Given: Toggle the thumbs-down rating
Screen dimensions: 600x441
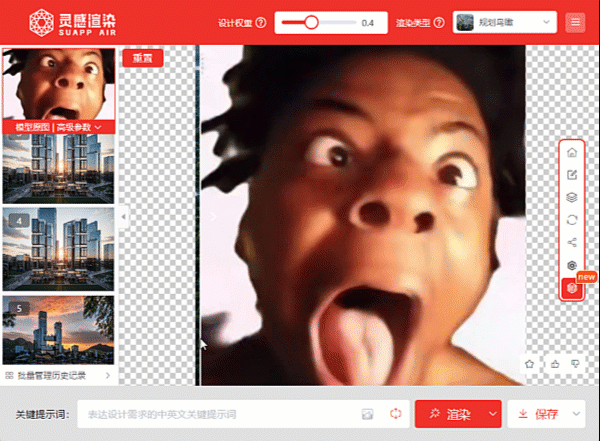Looking at the screenshot, I should (x=574, y=364).
